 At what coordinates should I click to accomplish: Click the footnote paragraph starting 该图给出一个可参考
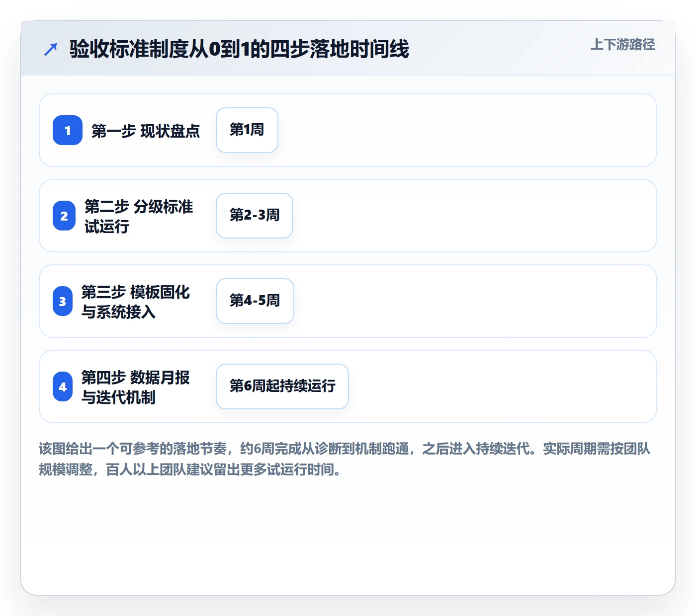click(345, 459)
